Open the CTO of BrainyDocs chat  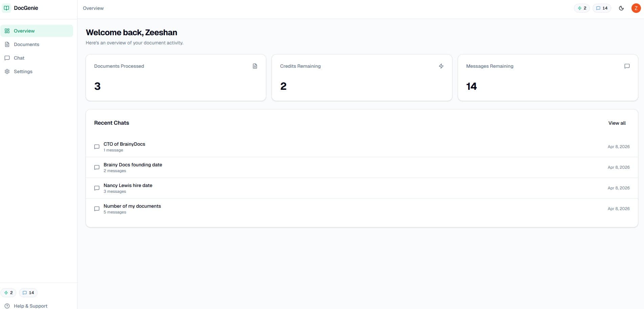click(x=362, y=147)
